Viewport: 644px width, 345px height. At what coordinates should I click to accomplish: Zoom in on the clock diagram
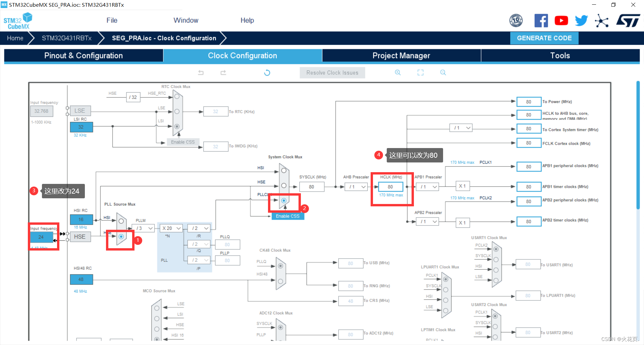(x=398, y=73)
